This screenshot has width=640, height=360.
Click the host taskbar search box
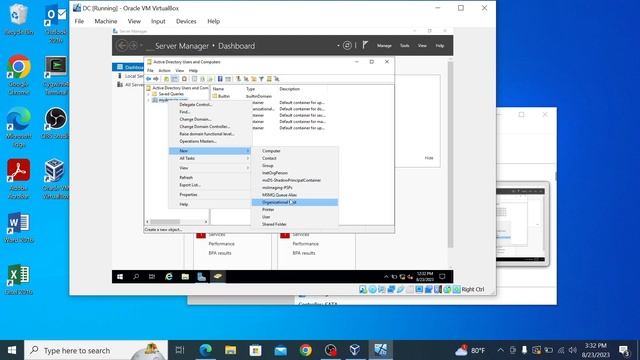coord(96,350)
